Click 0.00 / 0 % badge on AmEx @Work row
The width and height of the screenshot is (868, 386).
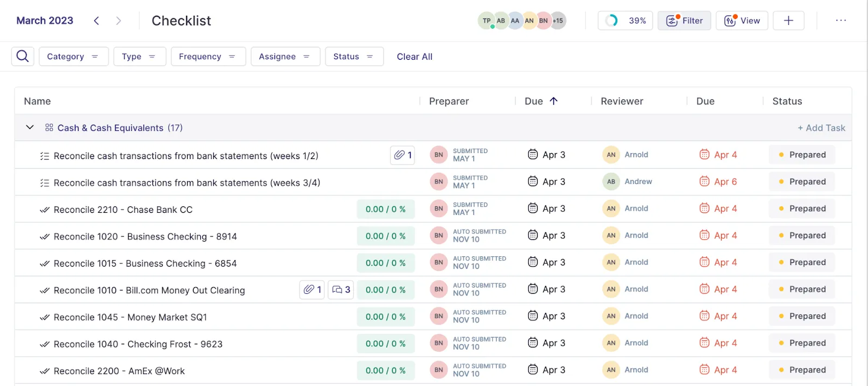[386, 370]
